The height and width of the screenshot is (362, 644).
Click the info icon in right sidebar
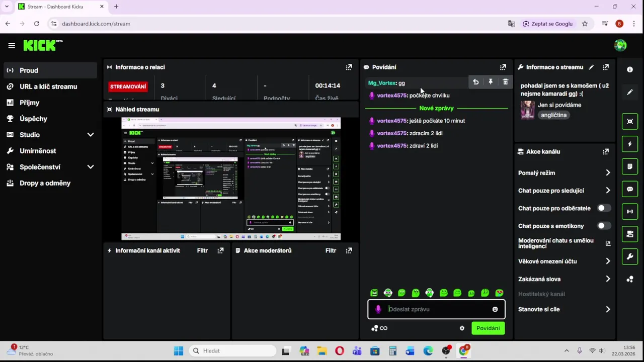point(630,69)
